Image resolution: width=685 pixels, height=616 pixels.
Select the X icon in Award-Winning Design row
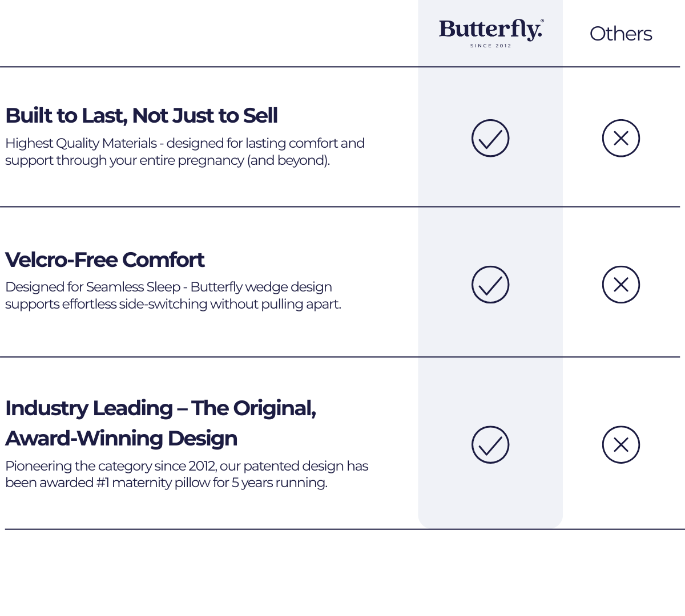point(621,445)
